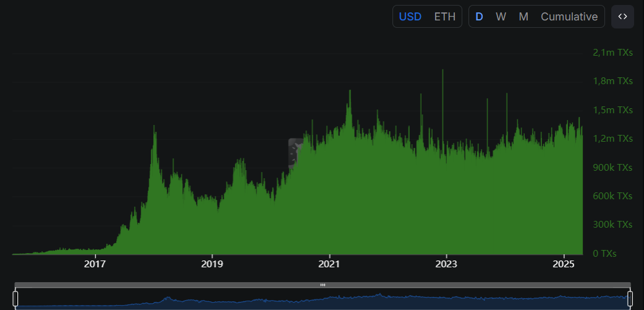The image size is (644, 310).
Task: Click the 2,1m TXs axis label
Action: coord(612,53)
